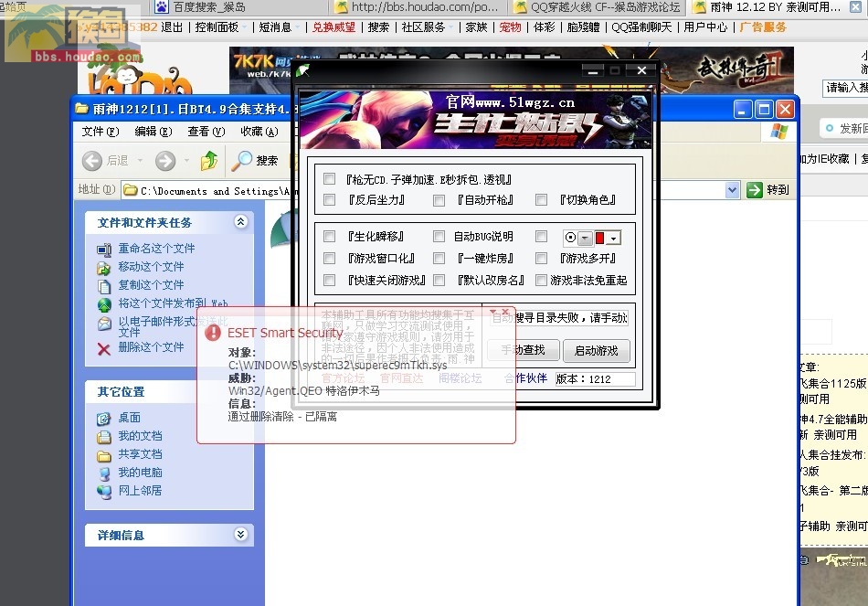Viewport: 868px width, 606px height.
Task: Click the ESET red warning exclamation icon
Action: 213,333
